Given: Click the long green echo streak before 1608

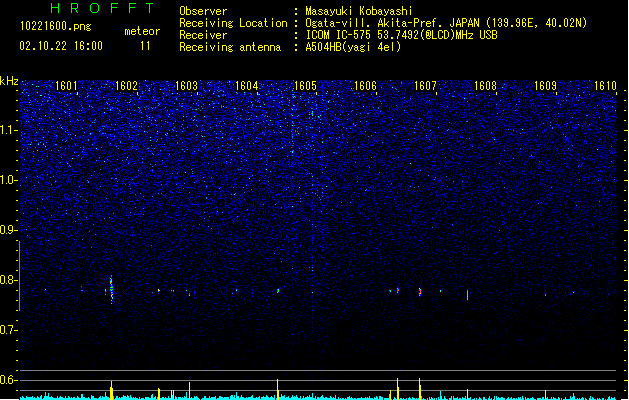Looking at the screenshot, I should coord(467,295).
